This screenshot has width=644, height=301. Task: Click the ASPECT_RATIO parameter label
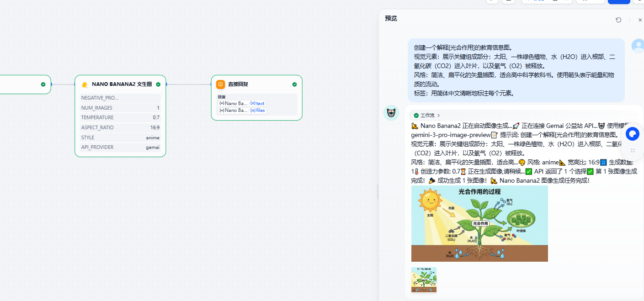click(x=97, y=127)
